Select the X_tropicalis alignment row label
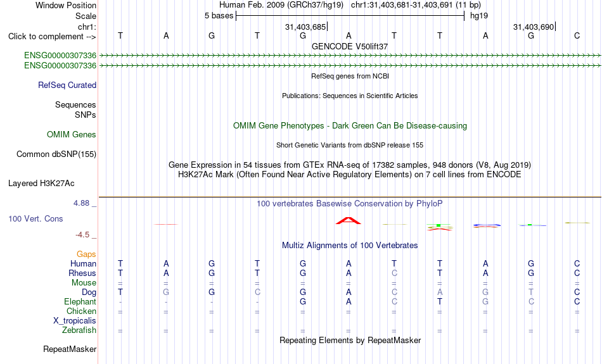 click(x=75, y=321)
